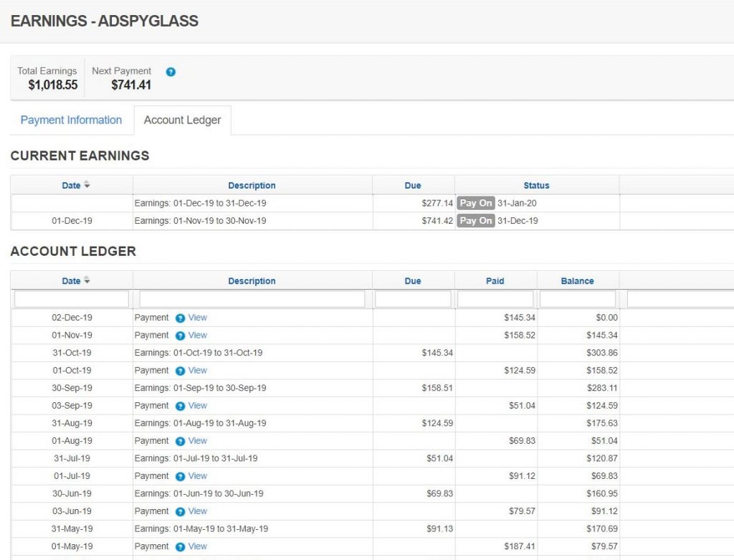Screen dimensions: 734x560
Task: Click help icon on 01-May-19 payment row
Action: [180, 547]
